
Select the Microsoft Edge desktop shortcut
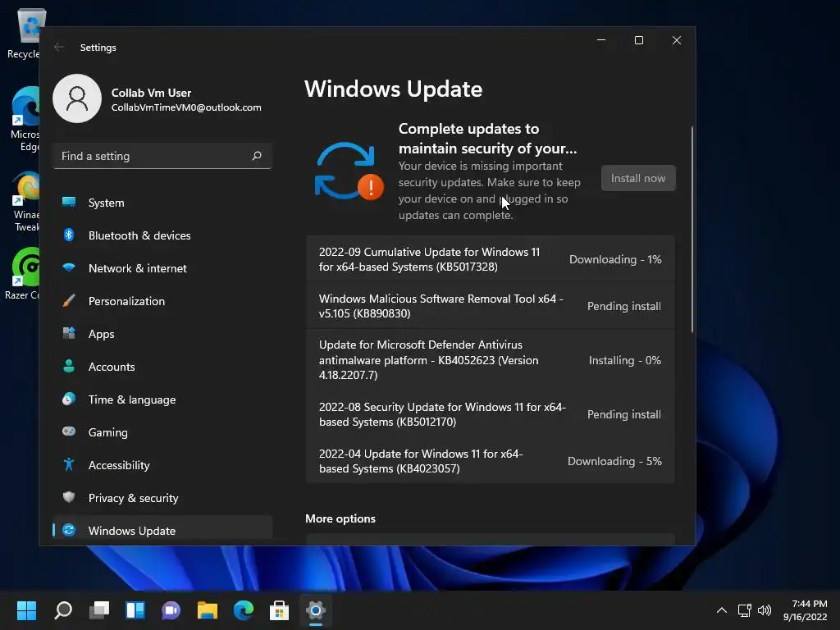tap(24, 120)
